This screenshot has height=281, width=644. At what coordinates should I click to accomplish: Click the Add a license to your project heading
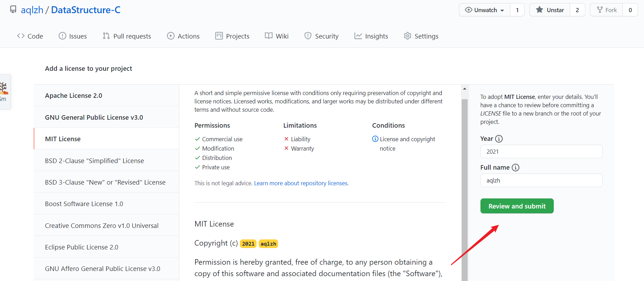89,68
